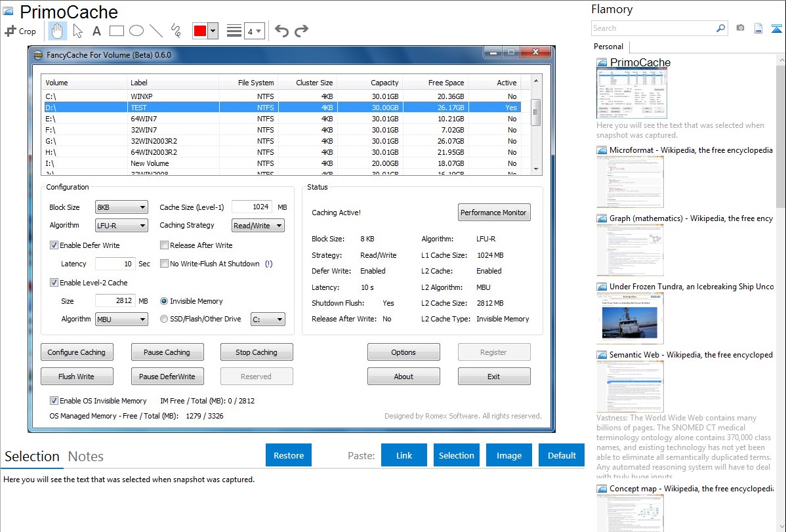Click Pause DeferWrite button
The height and width of the screenshot is (532, 786).
[167, 377]
